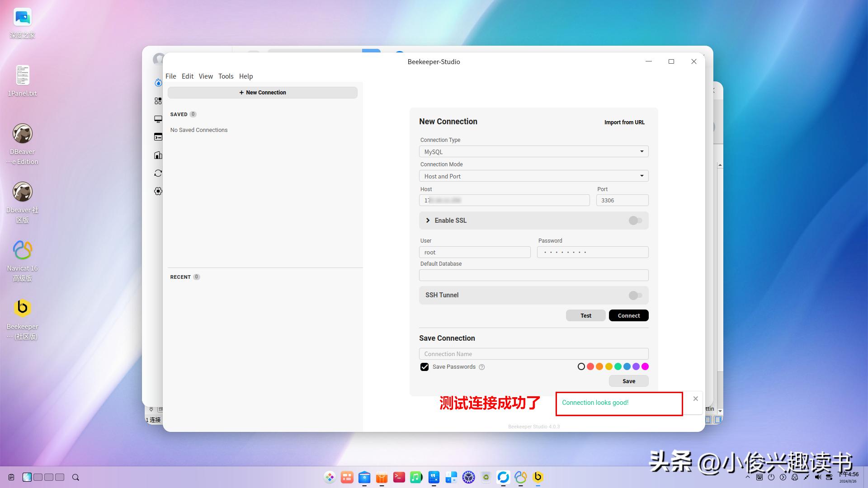The image size is (868, 488).
Task: Open the launcher icon in dock
Action: click(330, 477)
